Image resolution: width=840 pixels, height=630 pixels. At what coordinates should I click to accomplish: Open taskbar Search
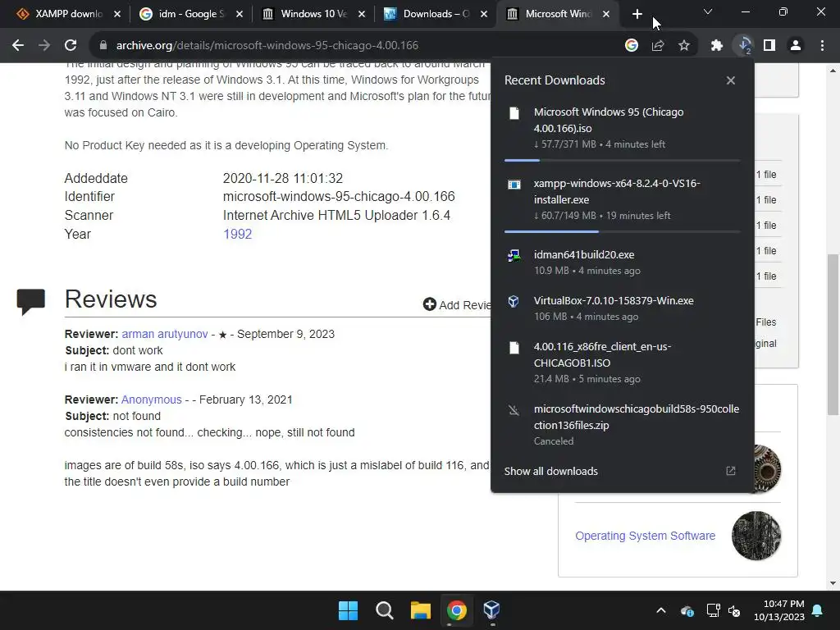click(384, 610)
